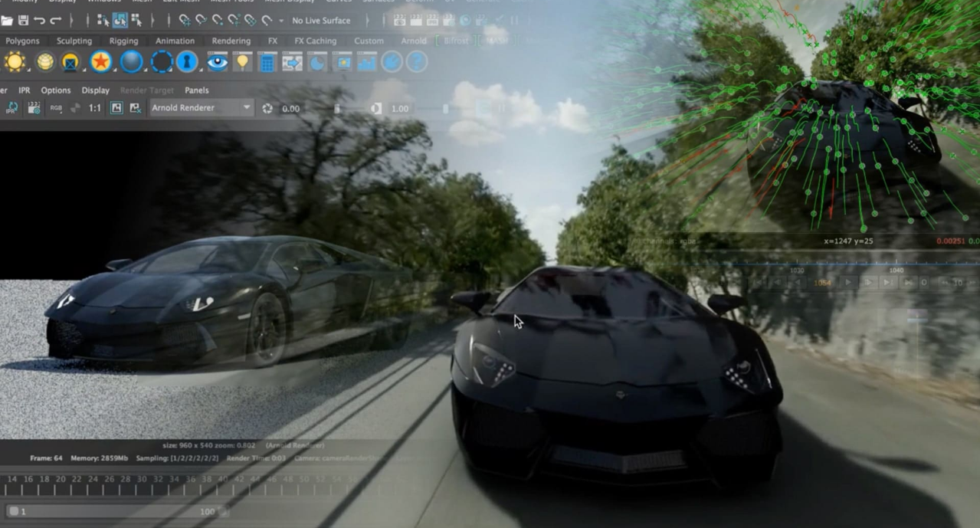This screenshot has height=528, width=980.
Task: Open the Panels menu in Arnold RenderView
Action: click(197, 90)
